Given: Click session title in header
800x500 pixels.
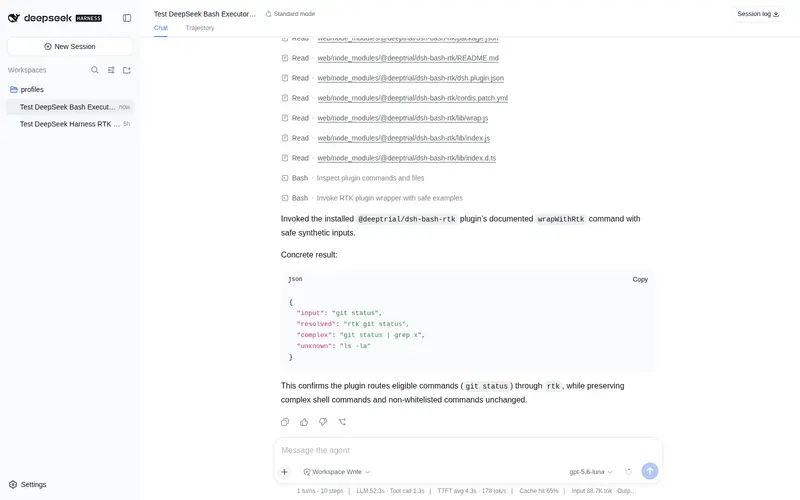Looking at the screenshot, I should (205, 14).
